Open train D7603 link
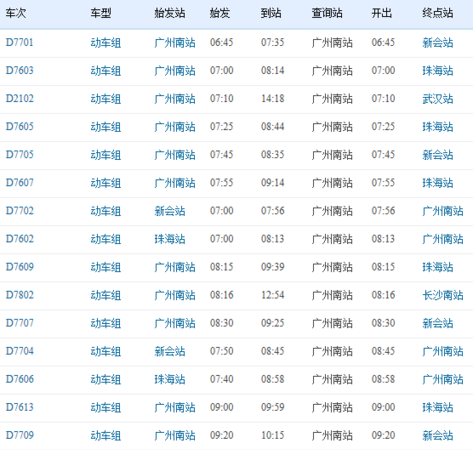Viewport: 473px width, 450px height. [20, 71]
